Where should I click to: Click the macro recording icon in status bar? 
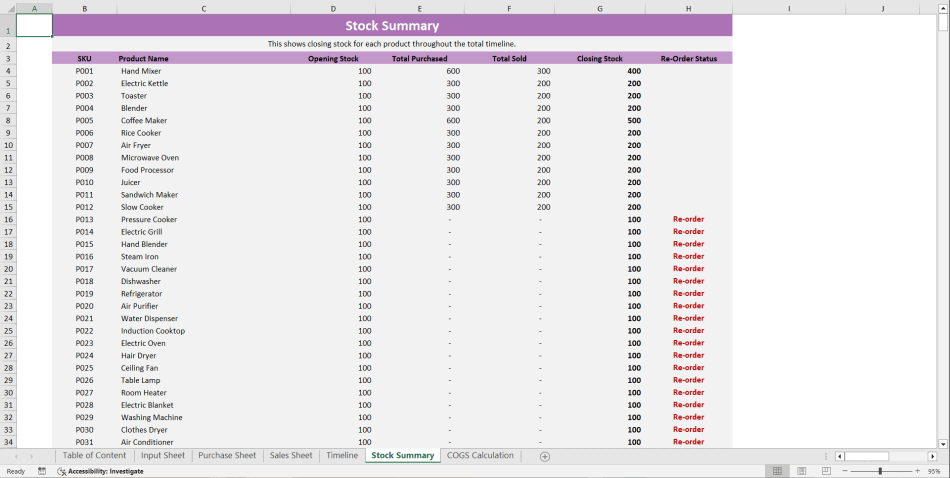(42, 471)
